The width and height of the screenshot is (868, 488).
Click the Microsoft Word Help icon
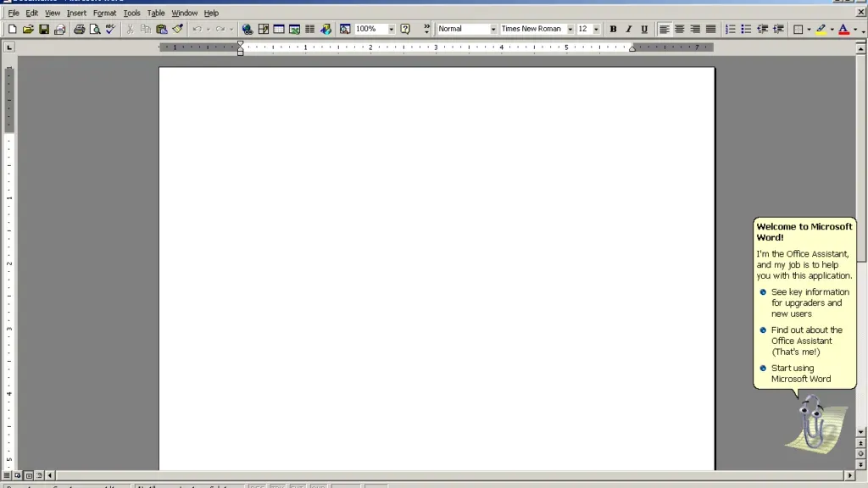[x=405, y=30]
